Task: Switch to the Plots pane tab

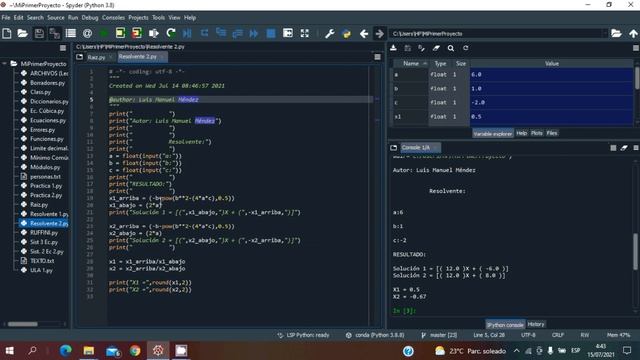Action: [537, 133]
